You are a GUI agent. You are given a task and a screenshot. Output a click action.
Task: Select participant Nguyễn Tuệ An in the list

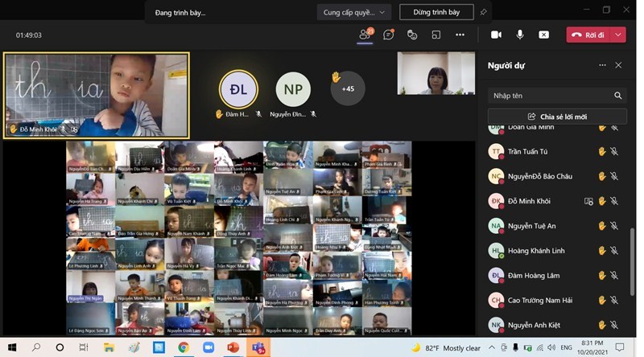pos(531,226)
